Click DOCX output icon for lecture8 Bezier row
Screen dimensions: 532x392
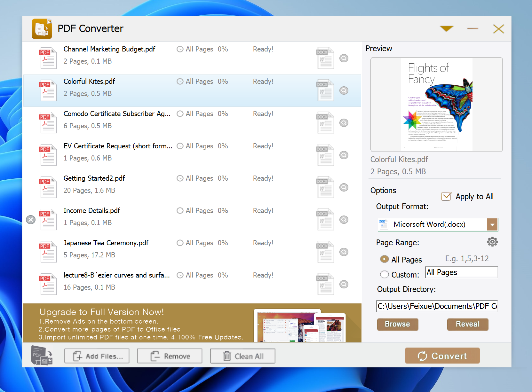click(x=325, y=284)
